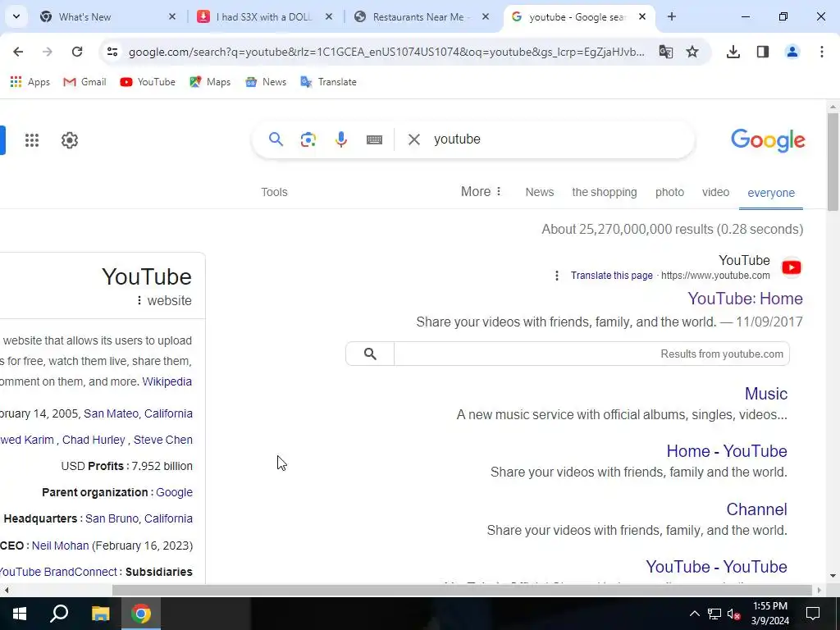The width and height of the screenshot is (840, 630).
Task: Close the What's New tab
Action: (x=172, y=16)
